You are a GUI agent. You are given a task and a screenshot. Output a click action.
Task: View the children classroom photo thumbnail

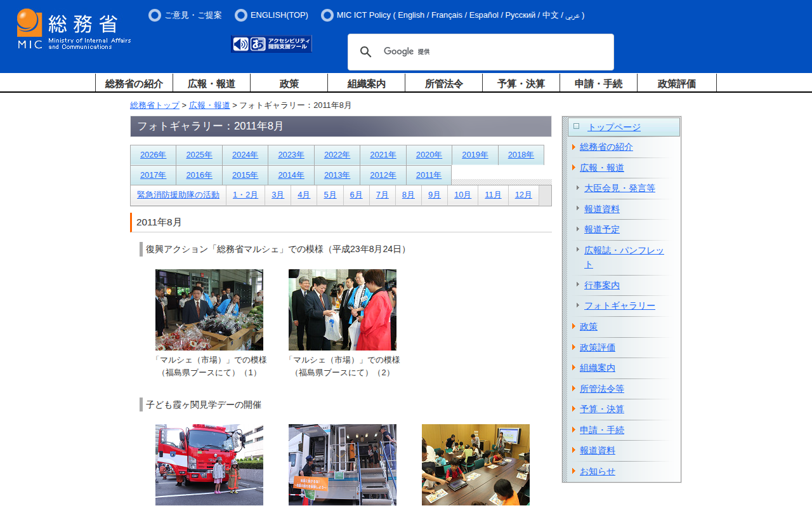(x=476, y=465)
